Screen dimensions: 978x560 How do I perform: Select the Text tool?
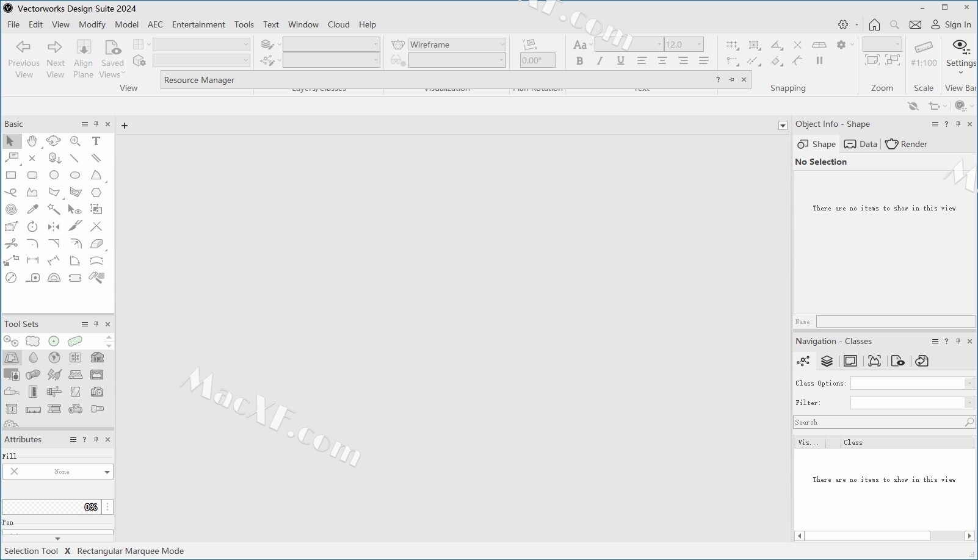[96, 141]
